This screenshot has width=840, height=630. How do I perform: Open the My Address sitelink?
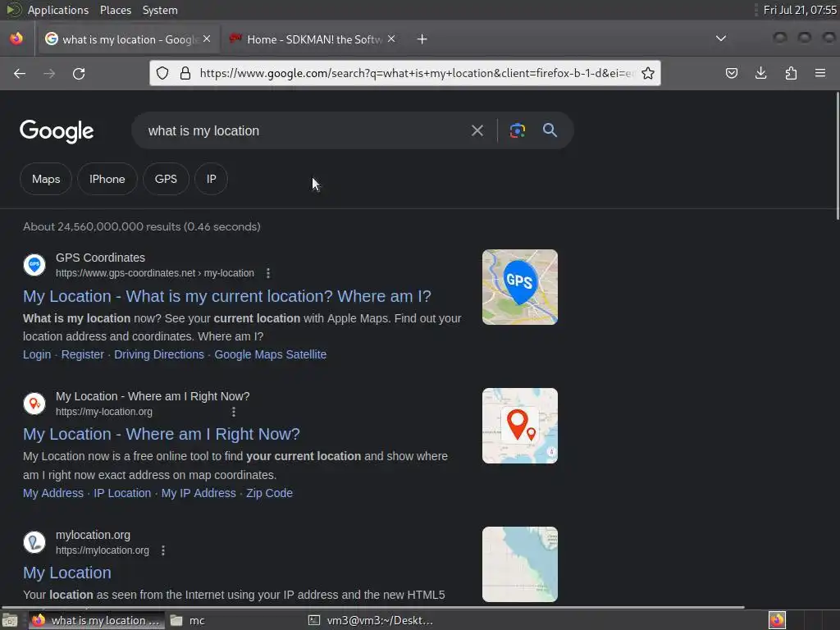coord(53,493)
